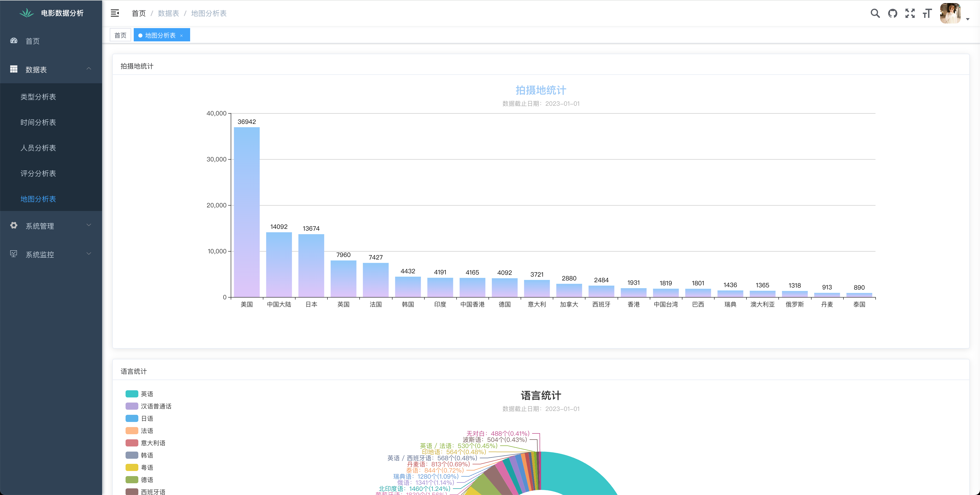Screen dimensions: 980x495
Task: Click the 韩国 bar with 4432
Action: [408, 287]
